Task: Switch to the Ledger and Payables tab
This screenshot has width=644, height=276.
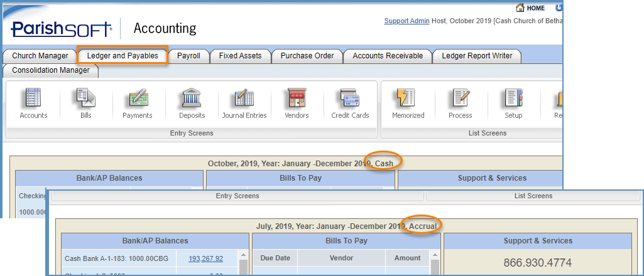Action: click(123, 56)
